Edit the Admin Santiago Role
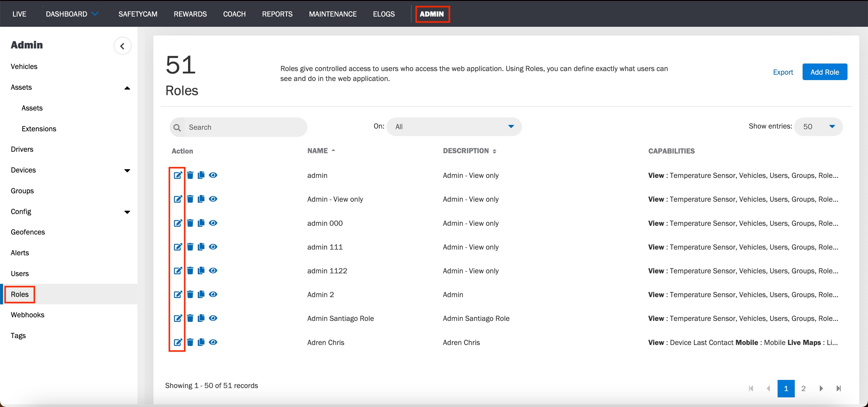Screen dimensions: 868x407 178,318
